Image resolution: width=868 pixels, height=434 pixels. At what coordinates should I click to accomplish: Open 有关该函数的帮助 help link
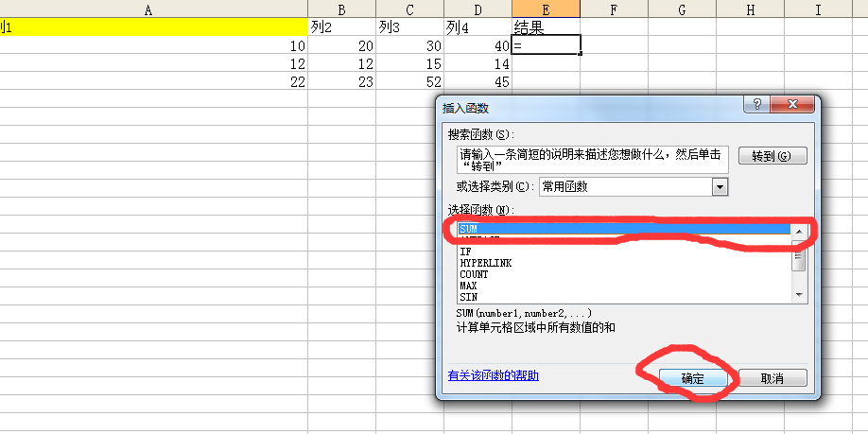pos(494,376)
